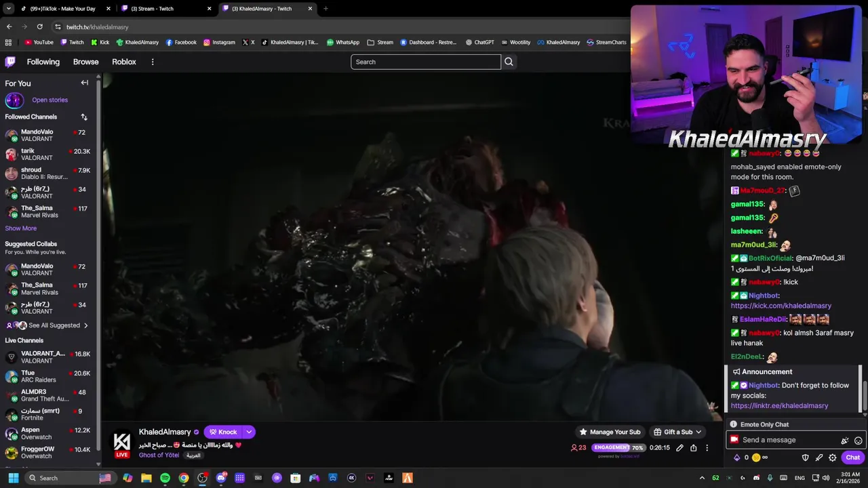Open the Ghost of Yōtei category link

pos(159,455)
